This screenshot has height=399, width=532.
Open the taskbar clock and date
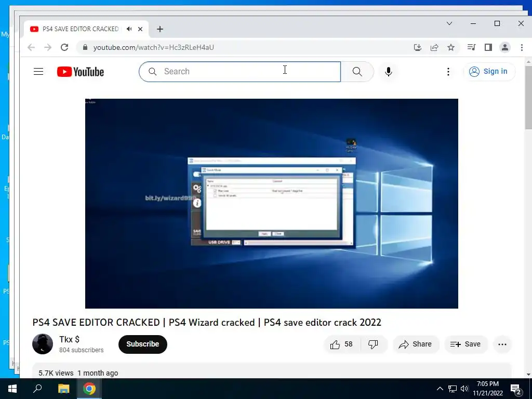[488, 389]
